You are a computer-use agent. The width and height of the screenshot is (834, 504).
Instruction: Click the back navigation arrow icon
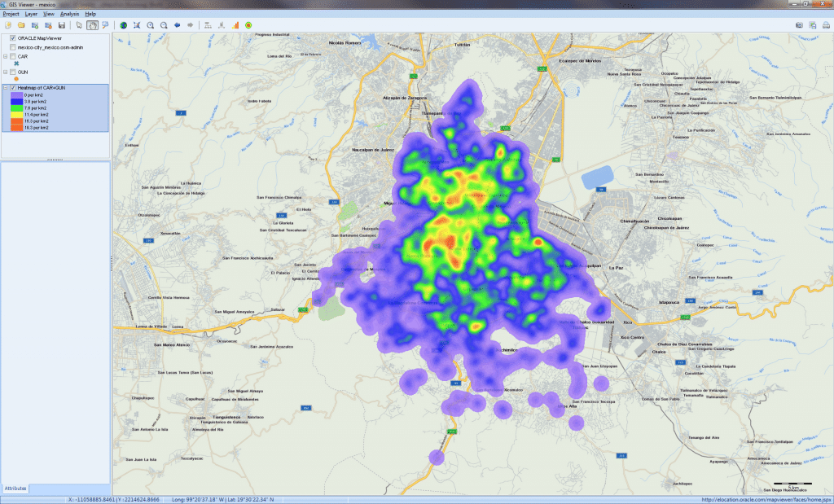[x=177, y=25]
